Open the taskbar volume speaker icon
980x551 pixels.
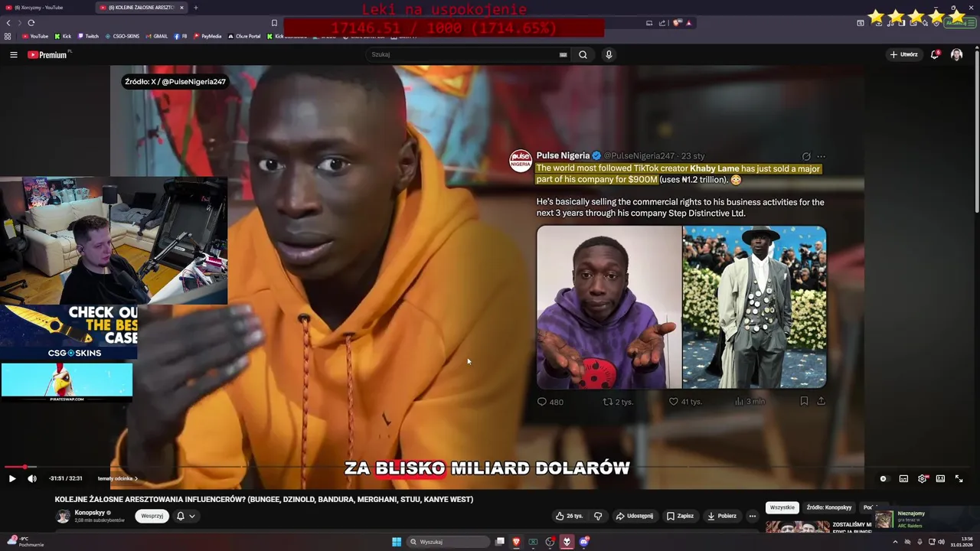click(x=941, y=542)
